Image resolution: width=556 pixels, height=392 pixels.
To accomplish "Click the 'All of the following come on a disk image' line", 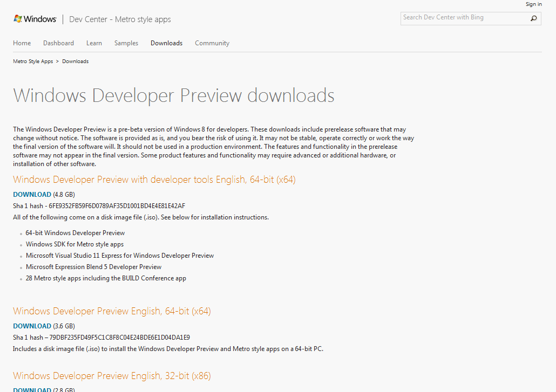I will 141,217.
